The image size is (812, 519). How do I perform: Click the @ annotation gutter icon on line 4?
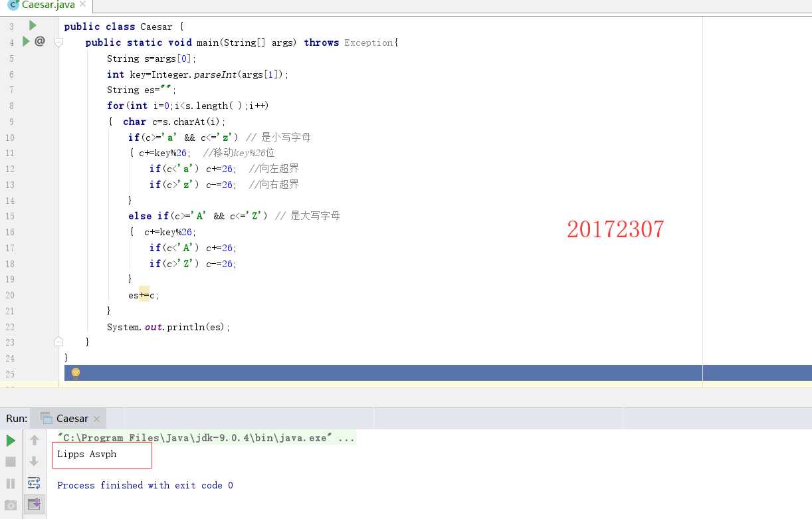coord(40,41)
